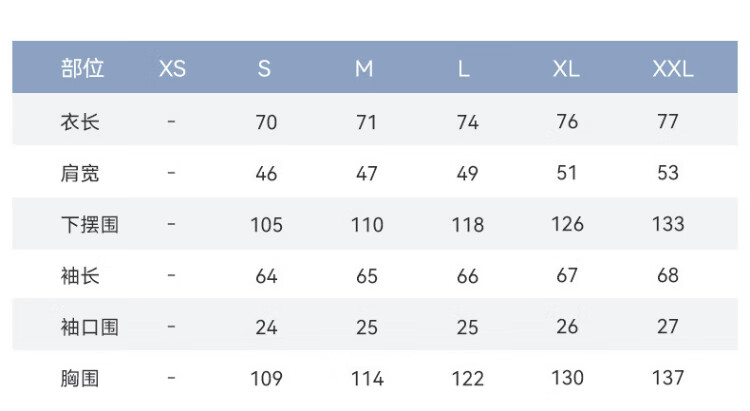Click the 袖口围 value 25 under size M
The height and width of the screenshot is (411, 750).
click(367, 327)
